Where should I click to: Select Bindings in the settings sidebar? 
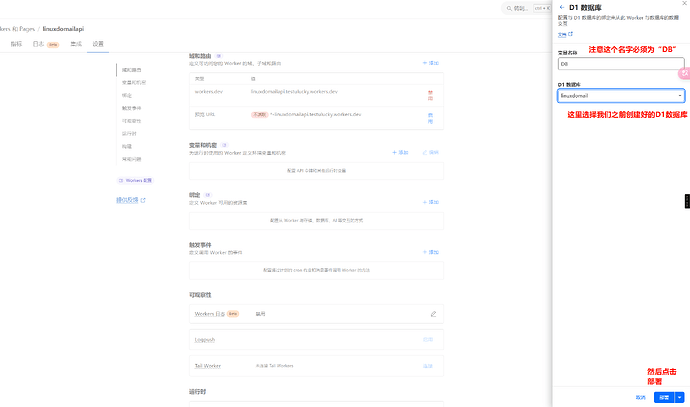pos(127,95)
